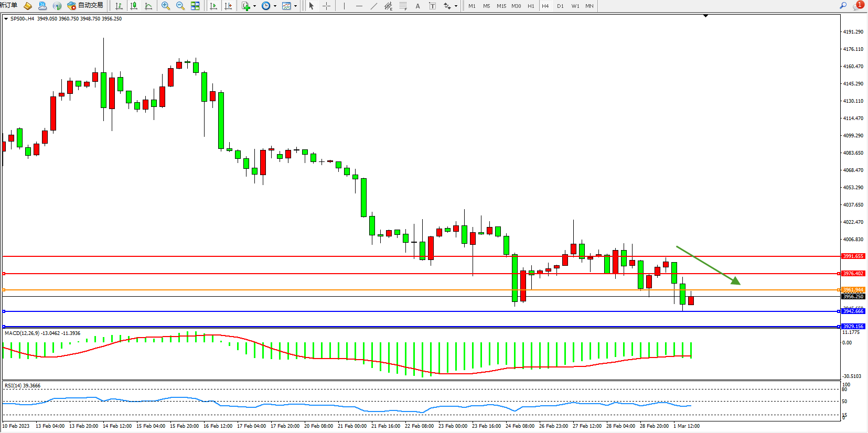Expand the chart templates dropdown arrow

tap(295, 6)
